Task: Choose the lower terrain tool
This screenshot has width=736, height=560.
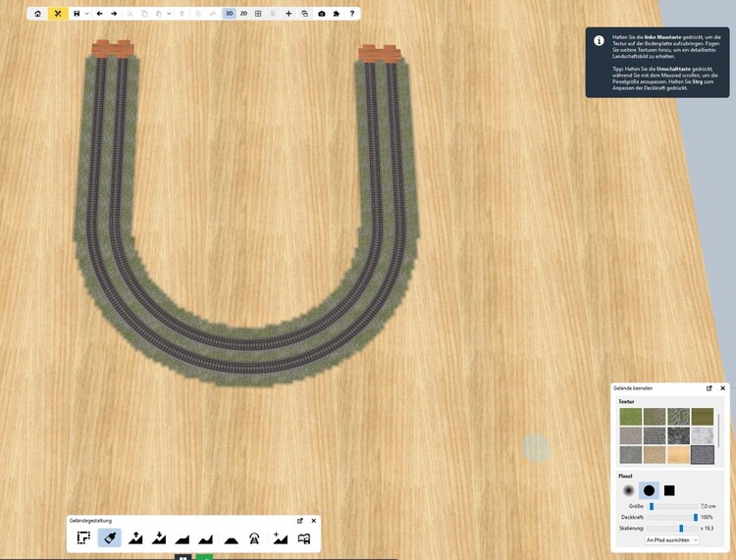Action: 159,537
